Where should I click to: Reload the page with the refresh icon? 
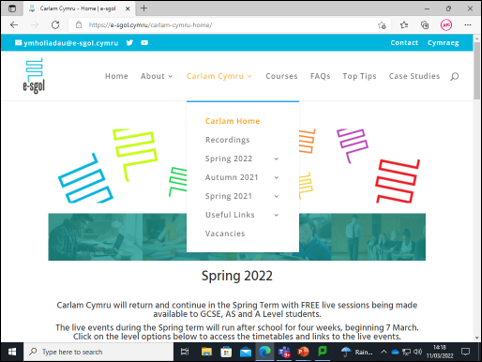(x=55, y=25)
